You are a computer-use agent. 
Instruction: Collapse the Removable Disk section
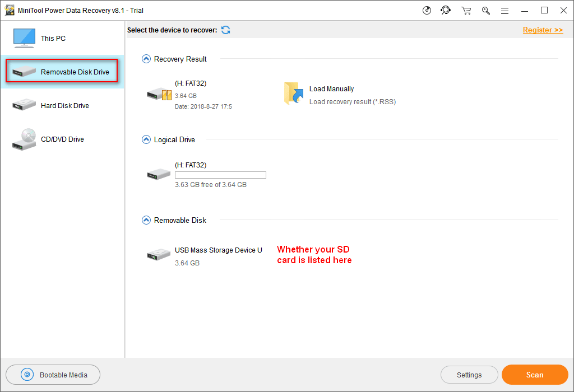146,220
